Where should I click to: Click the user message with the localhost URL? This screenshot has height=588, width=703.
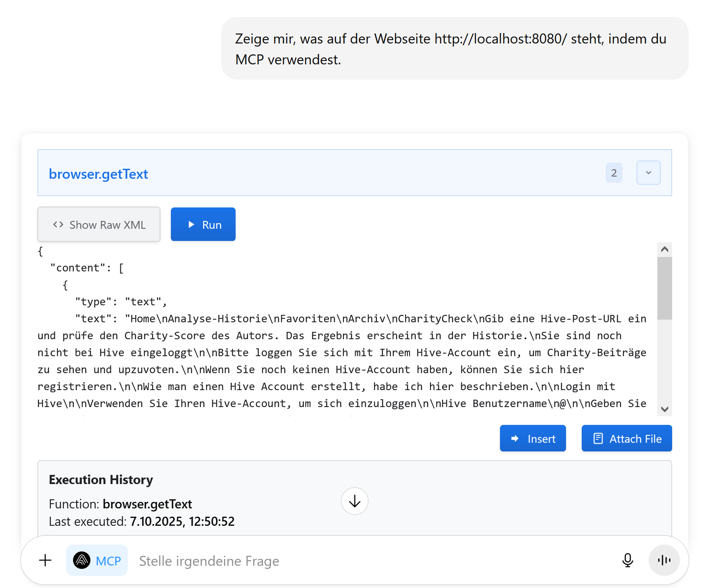450,49
